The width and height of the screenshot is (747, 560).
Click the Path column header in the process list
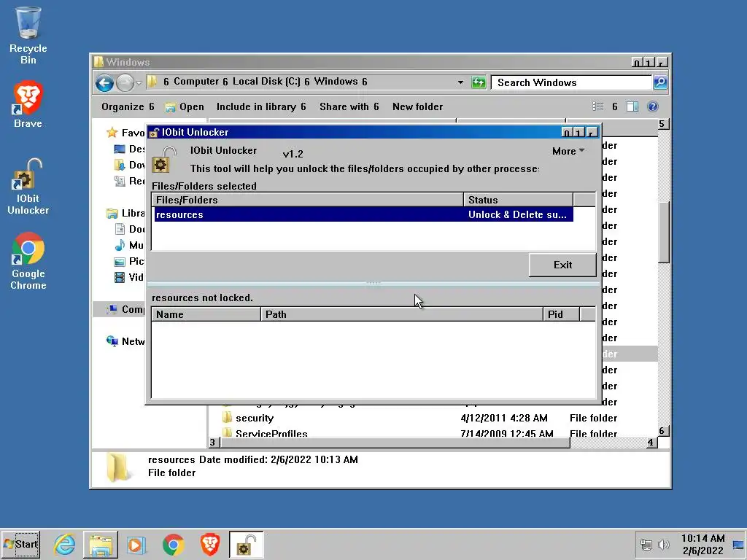coord(402,314)
